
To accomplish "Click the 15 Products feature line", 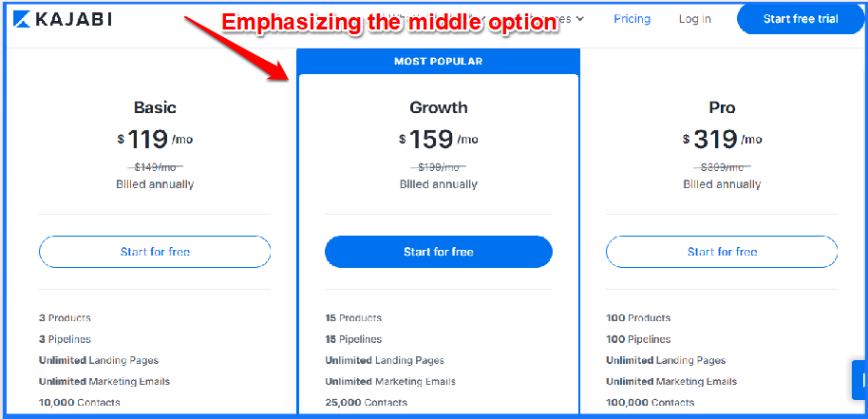I will click(353, 318).
